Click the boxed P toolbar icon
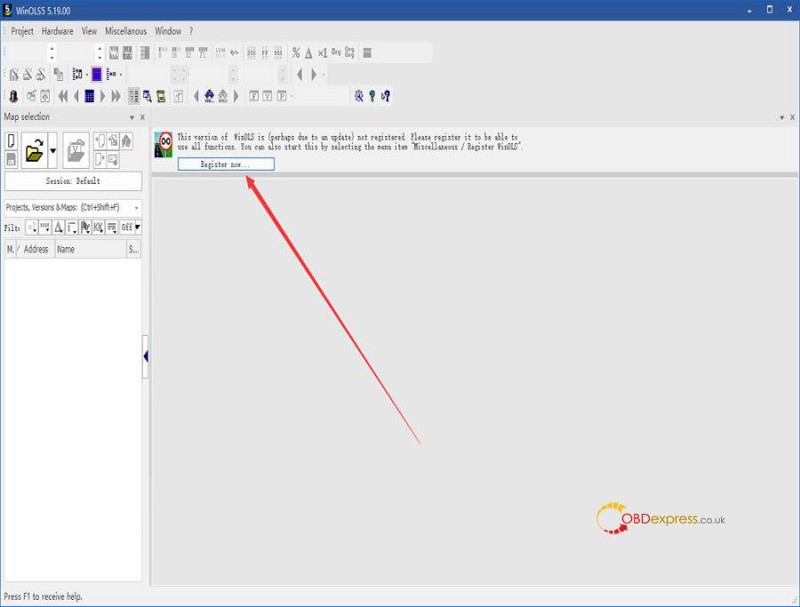The image size is (800, 607). coord(282,96)
